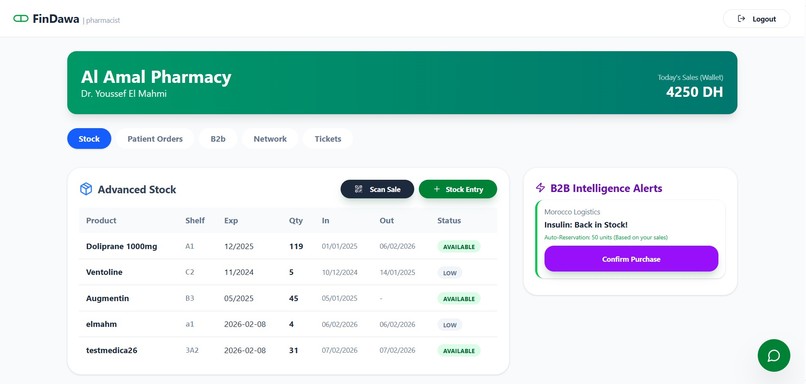
Task: Click the Insulin: Back in Stock! headline
Action: coord(586,225)
